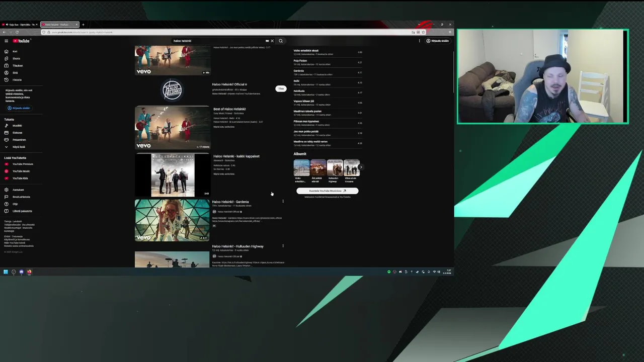Open the Gardenia video title link
644x362 pixels.
coord(230,202)
